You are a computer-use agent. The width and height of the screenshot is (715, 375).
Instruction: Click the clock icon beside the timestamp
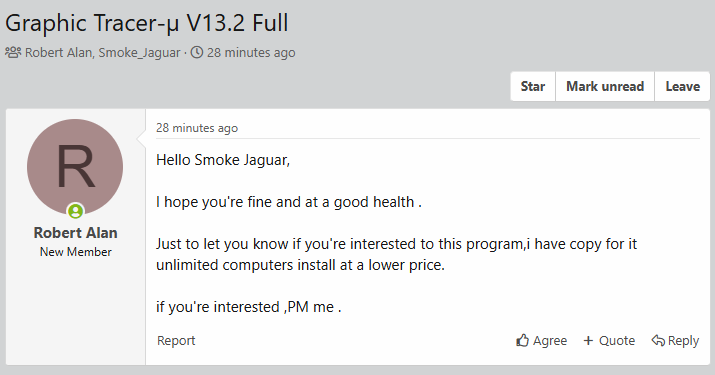coord(197,52)
